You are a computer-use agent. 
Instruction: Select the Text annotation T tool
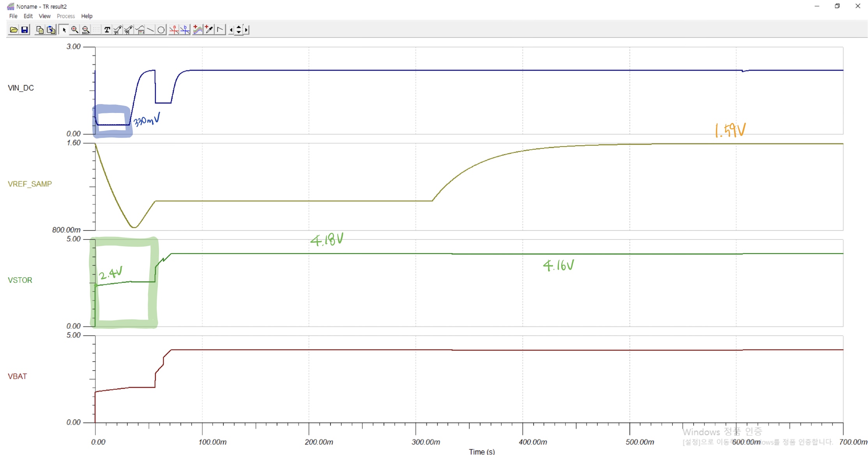click(107, 30)
